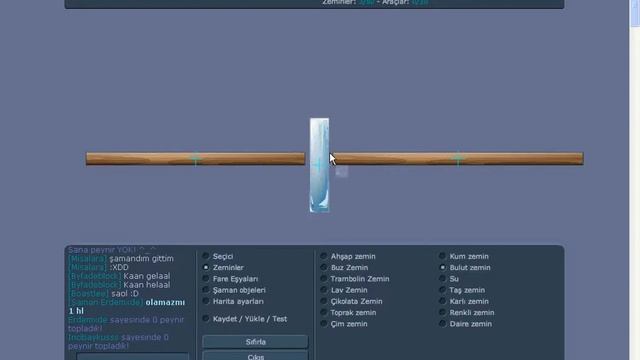Click the Misalara name beside "şamandım gittim"
Viewport: 640px width, 360px height.
87,259
